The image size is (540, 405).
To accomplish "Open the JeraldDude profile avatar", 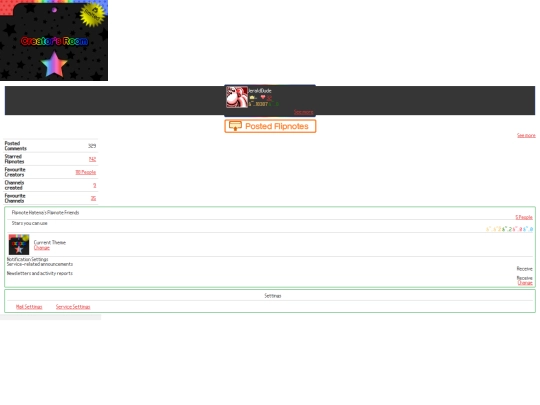I will click(x=237, y=97).
